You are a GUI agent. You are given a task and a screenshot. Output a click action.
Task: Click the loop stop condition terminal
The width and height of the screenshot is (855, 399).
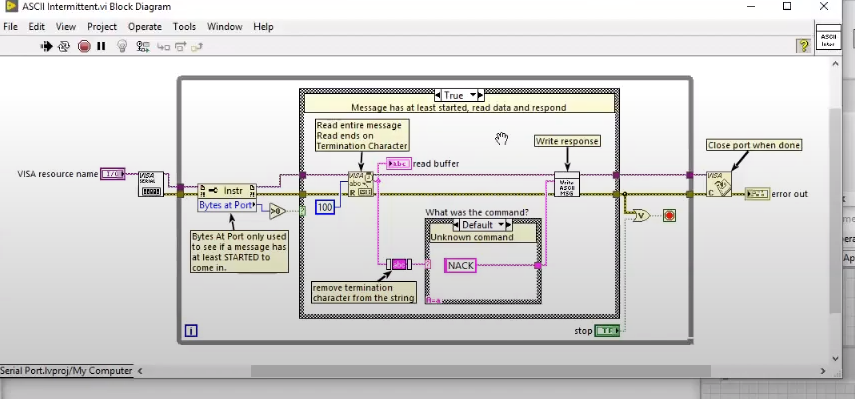pyautogui.click(x=669, y=215)
